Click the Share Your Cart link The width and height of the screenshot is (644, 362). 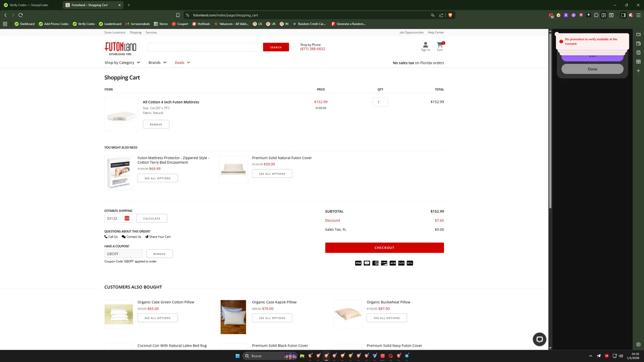[x=158, y=237]
